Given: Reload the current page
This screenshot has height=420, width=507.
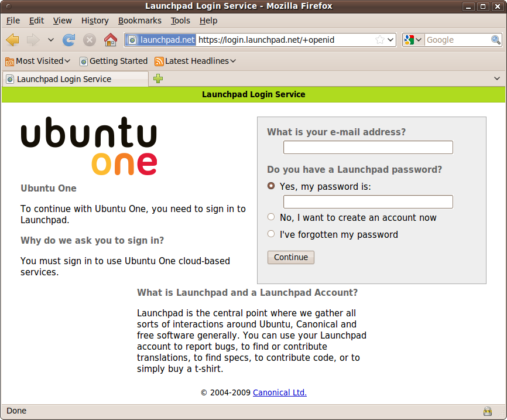Looking at the screenshot, I should coord(69,40).
